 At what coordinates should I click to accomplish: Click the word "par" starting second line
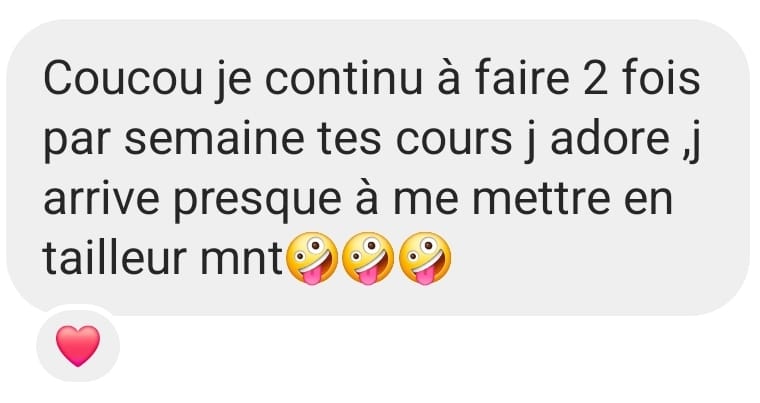pyautogui.click(x=78, y=144)
